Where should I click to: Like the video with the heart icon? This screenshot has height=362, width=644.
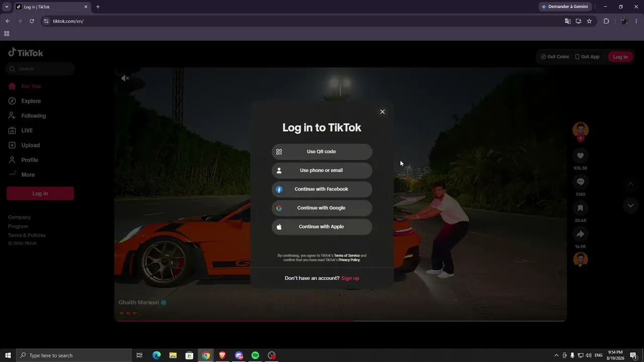[581, 156]
